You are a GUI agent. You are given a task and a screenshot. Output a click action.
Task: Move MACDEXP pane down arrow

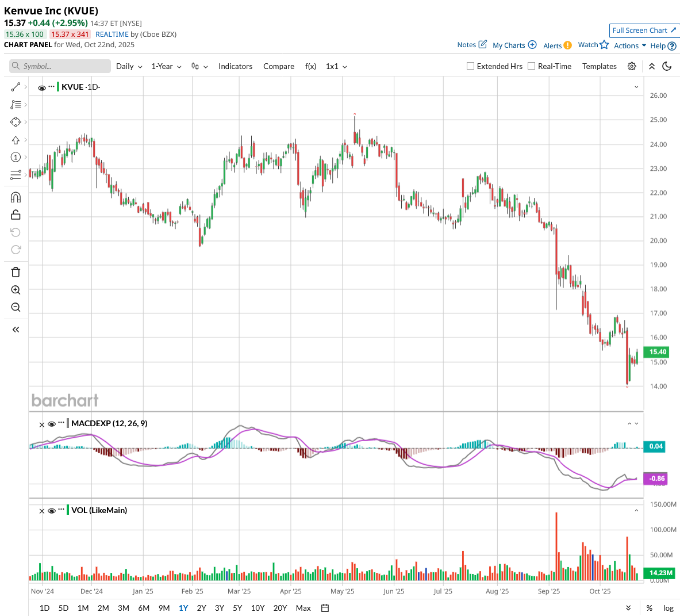(636, 424)
